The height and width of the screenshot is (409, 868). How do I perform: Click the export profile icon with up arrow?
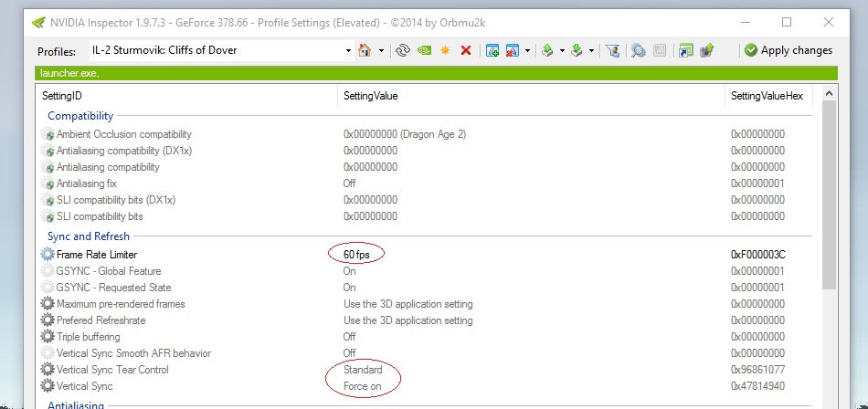point(547,50)
